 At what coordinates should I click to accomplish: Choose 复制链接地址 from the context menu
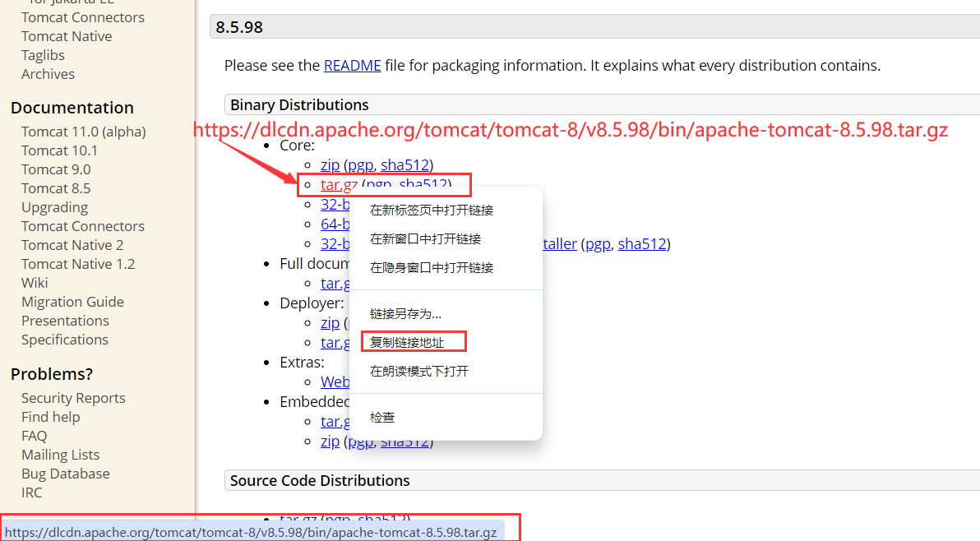point(407,342)
